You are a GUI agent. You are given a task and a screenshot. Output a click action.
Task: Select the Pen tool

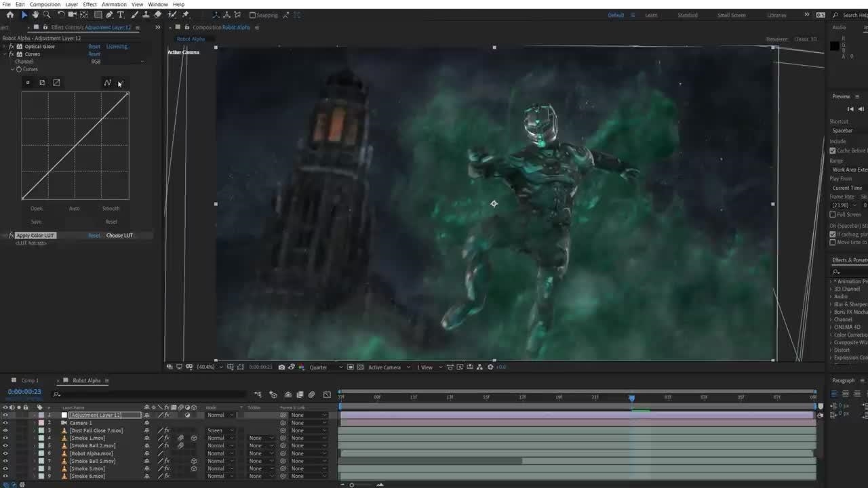coord(109,15)
